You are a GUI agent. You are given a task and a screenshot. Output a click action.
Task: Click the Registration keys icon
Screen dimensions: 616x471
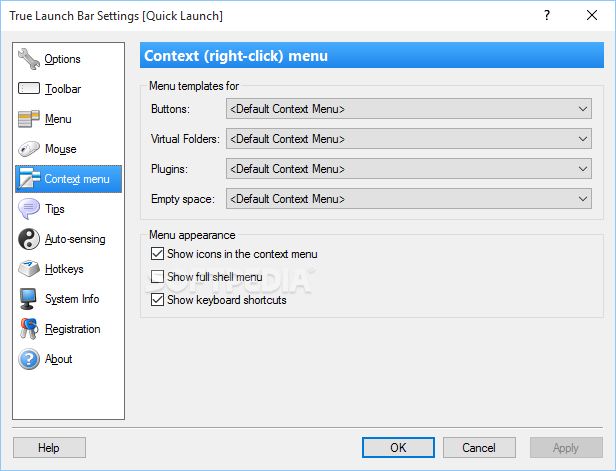[x=29, y=329]
